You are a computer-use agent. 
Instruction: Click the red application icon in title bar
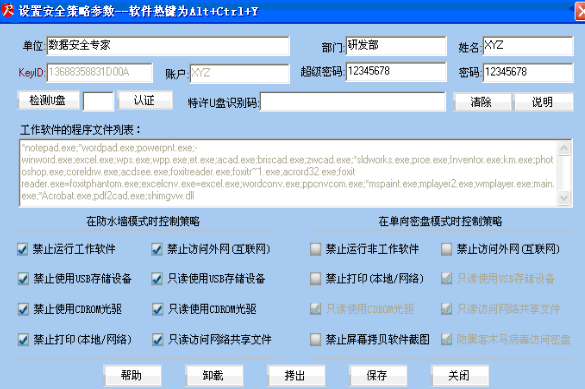coord(7,10)
